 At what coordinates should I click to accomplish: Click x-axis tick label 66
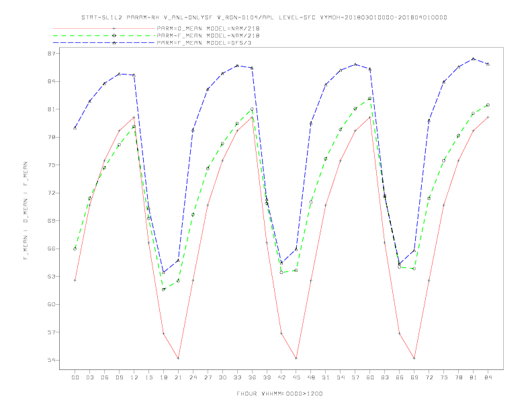coord(400,377)
